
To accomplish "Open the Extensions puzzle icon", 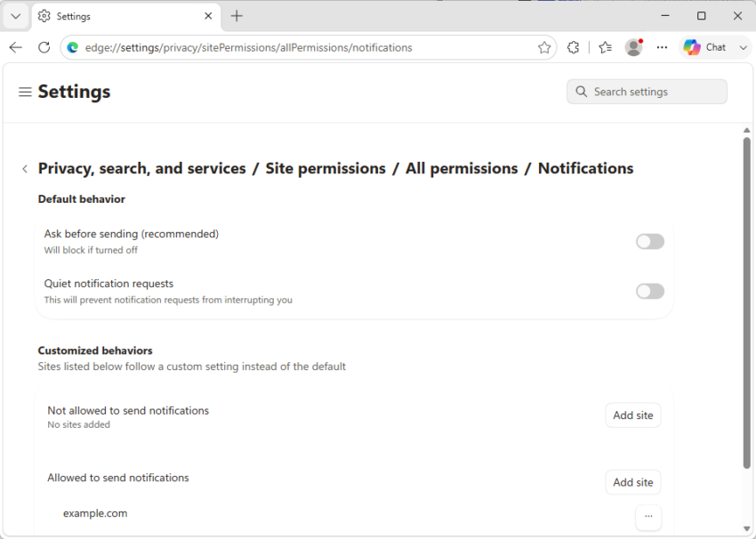I will pos(574,47).
